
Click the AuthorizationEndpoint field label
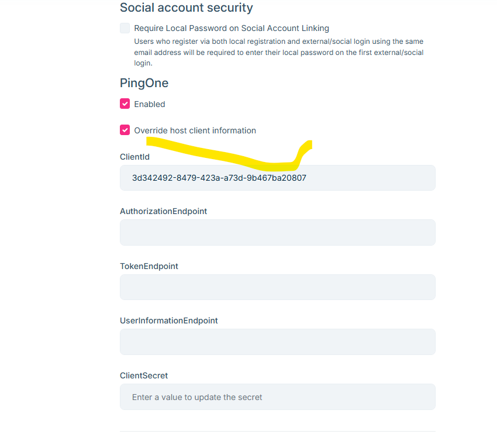tap(163, 212)
